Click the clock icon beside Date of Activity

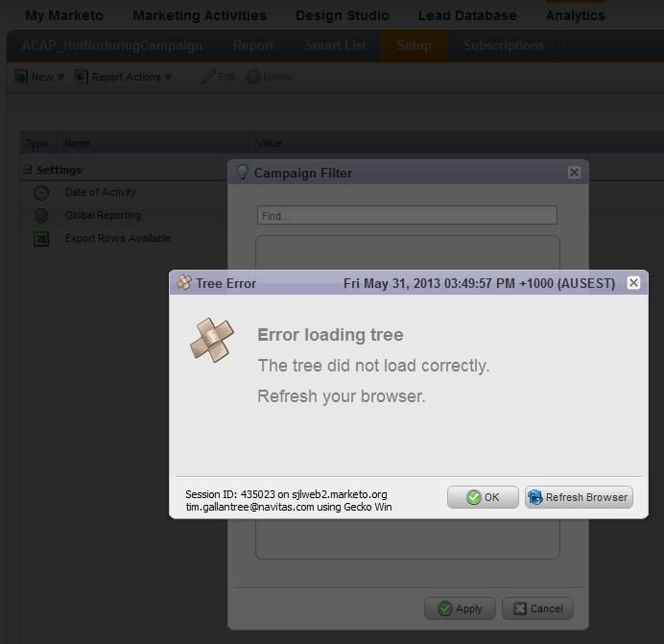pyautogui.click(x=41, y=193)
